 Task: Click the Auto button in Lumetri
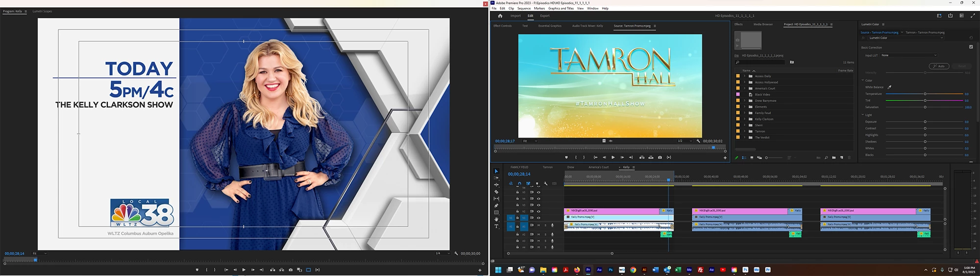tap(939, 66)
